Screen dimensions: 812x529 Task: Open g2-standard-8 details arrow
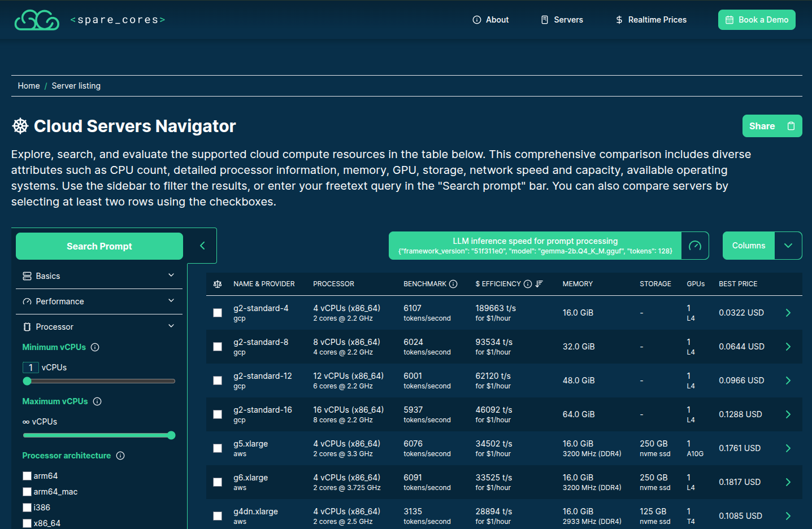click(788, 347)
